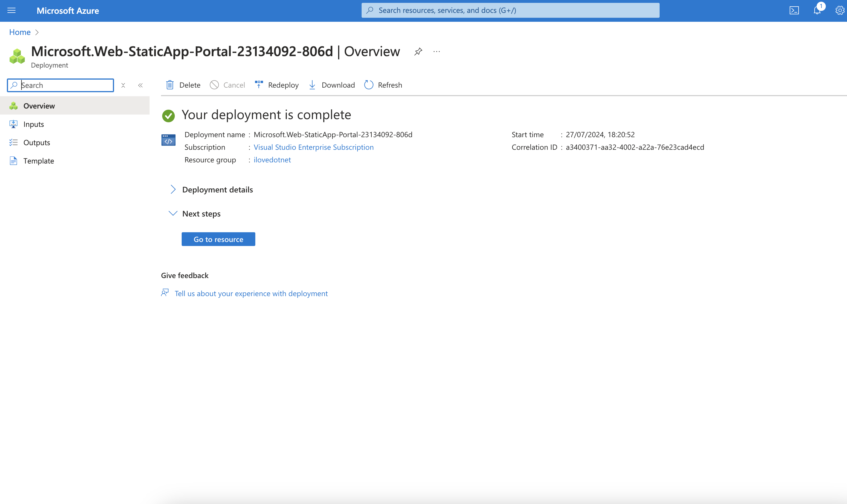Click ilovedotnet resource group link
Image resolution: width=847 pixels, height=504 pixels.
point(272,159)
